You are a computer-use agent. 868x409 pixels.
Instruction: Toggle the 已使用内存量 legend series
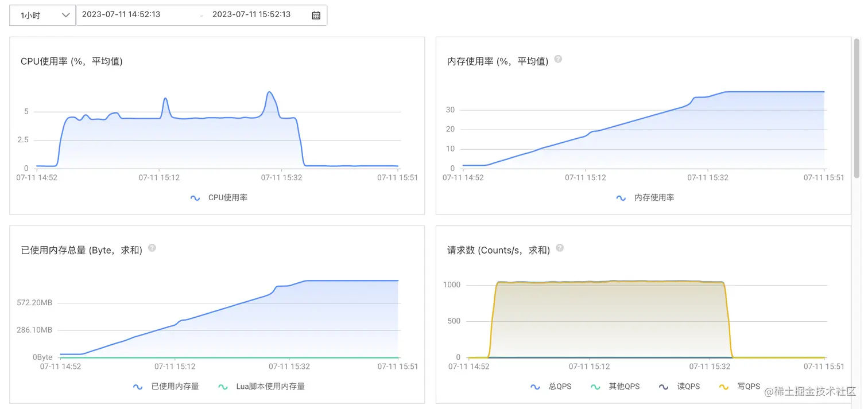click(x=166, y=387)
